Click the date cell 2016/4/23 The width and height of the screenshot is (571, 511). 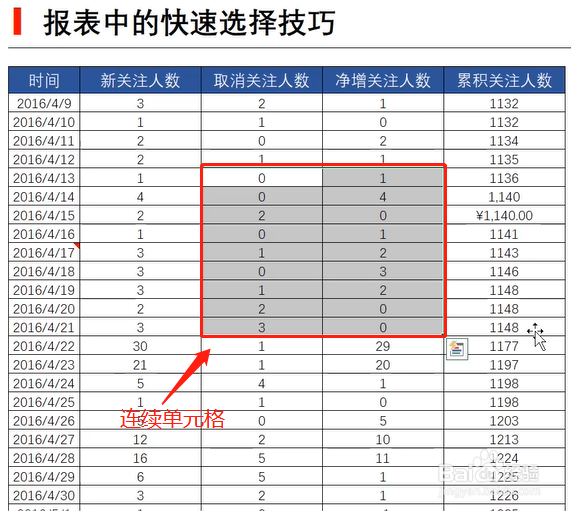point(44,365)
